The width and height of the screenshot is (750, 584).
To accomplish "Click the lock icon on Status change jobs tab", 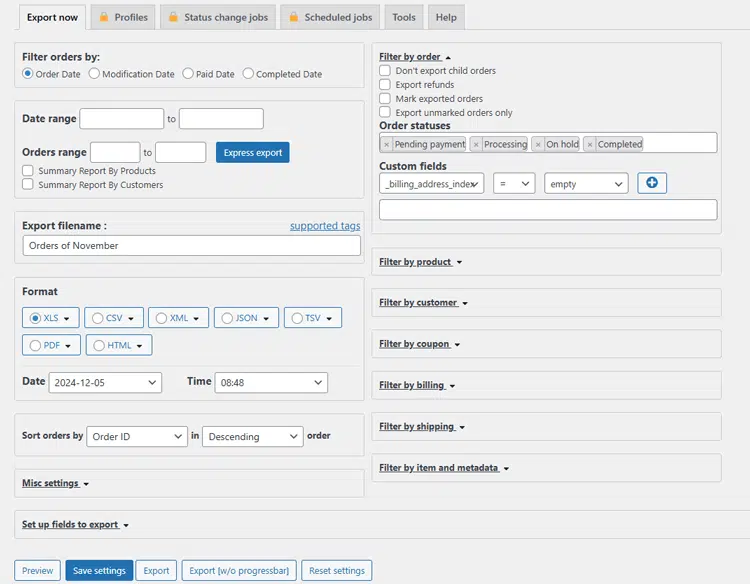I will tap(173, 17).
